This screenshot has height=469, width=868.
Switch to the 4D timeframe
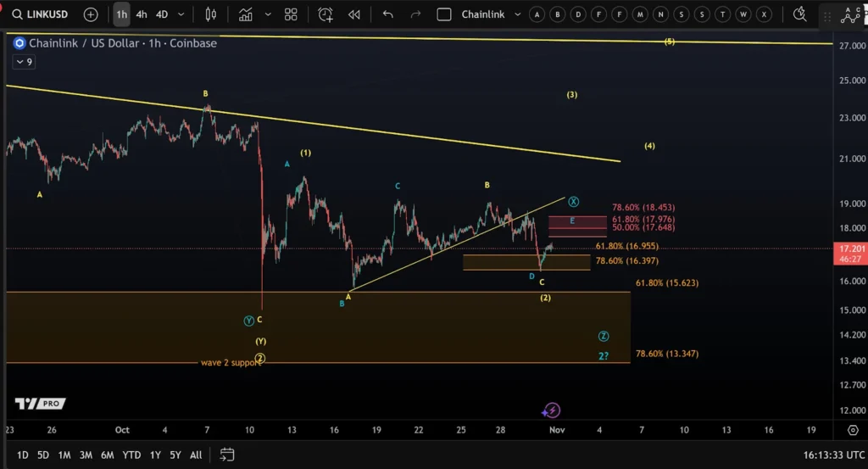tap(162, 14)
